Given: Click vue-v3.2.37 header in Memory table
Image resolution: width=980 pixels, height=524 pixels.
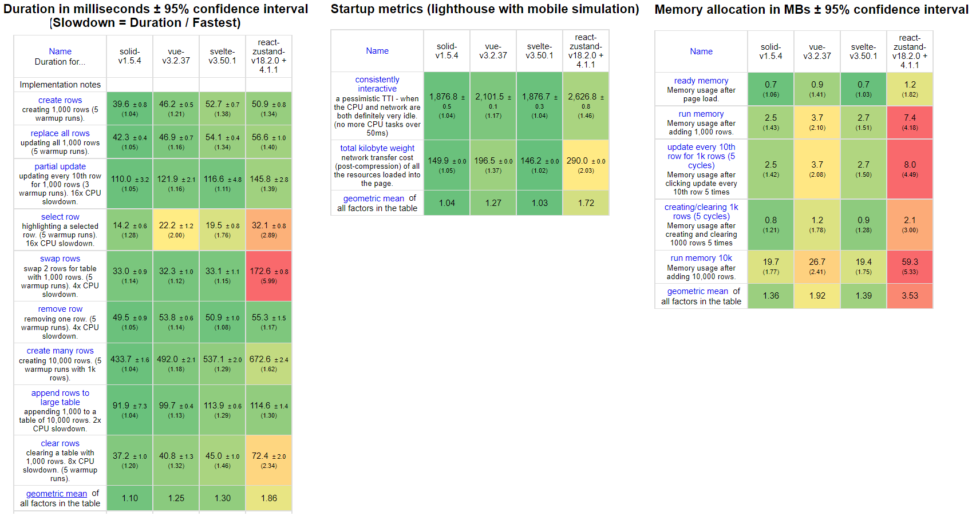Looking at the screenshot, I should 817,51.
